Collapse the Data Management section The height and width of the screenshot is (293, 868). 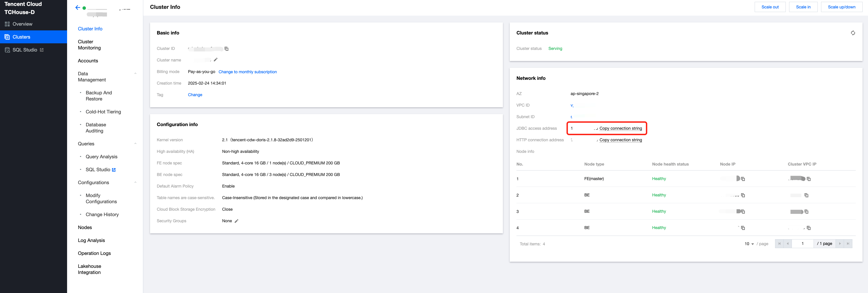(x=135, y=73)
